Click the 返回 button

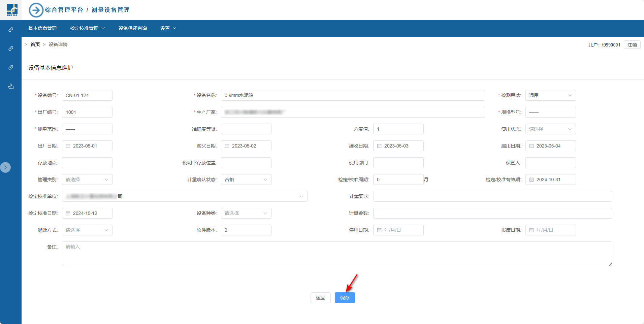coord(320,298)
